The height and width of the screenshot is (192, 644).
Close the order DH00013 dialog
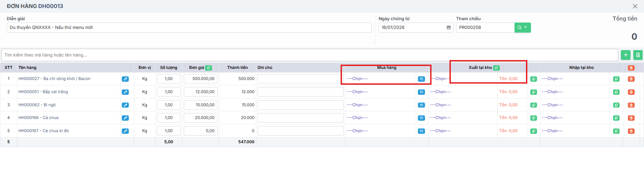point(635,6)
